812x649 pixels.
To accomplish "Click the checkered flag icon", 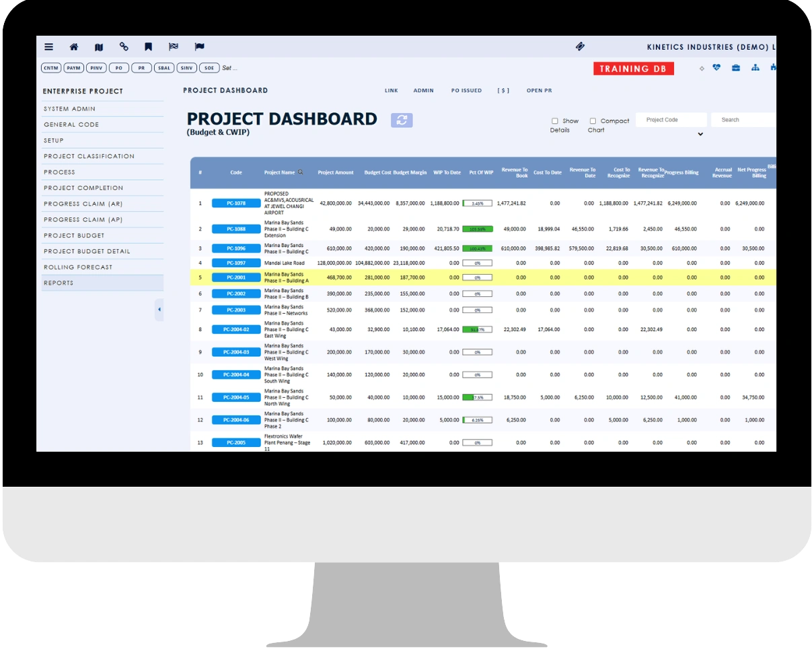I will tap(174, 47).
